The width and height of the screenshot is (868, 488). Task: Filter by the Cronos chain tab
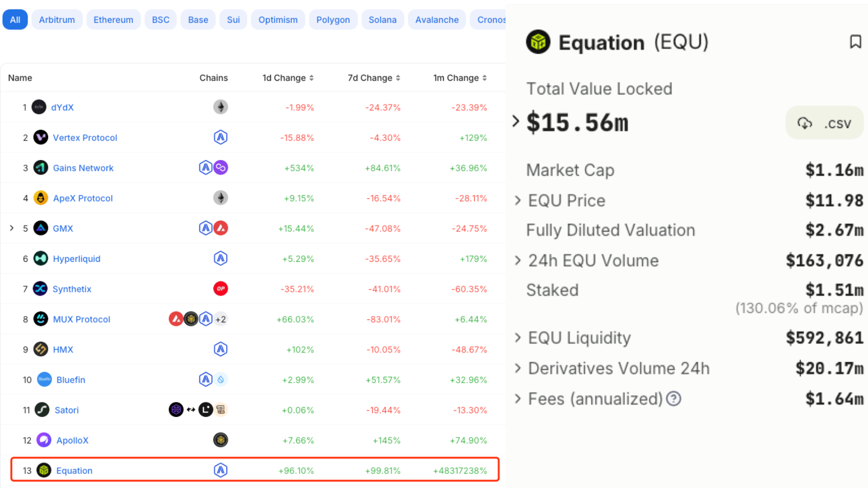[x=488, y=20]
